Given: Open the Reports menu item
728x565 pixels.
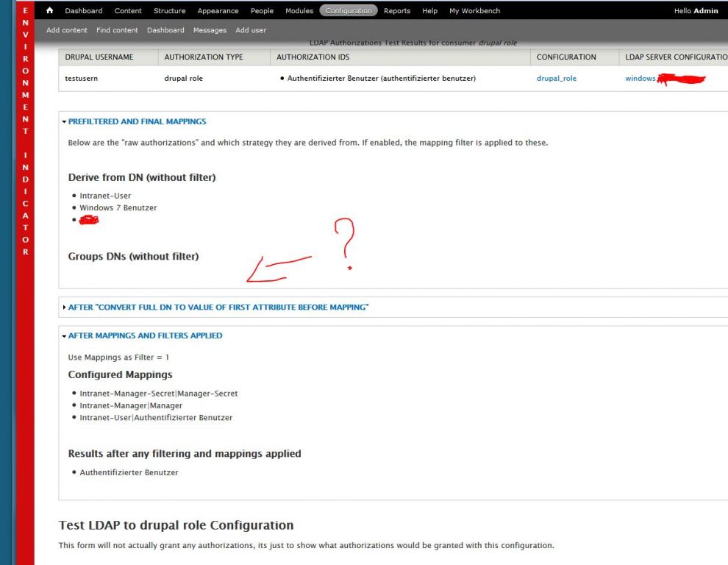Looking at the screenshot, I should point(397,11).
